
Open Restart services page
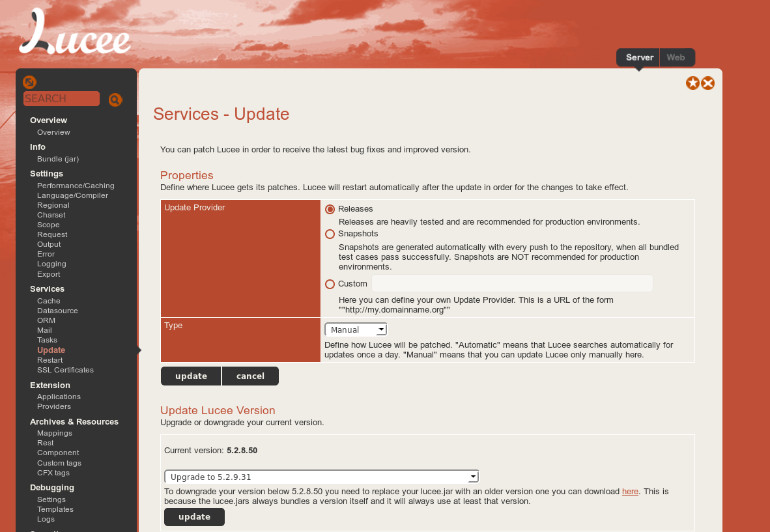[x=50, y=360]
